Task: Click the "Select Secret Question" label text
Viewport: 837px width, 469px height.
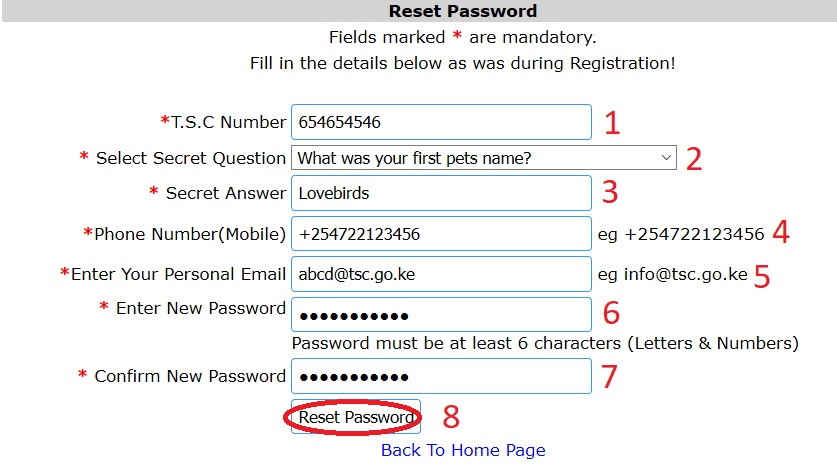Action: click(x=190, y=158)
